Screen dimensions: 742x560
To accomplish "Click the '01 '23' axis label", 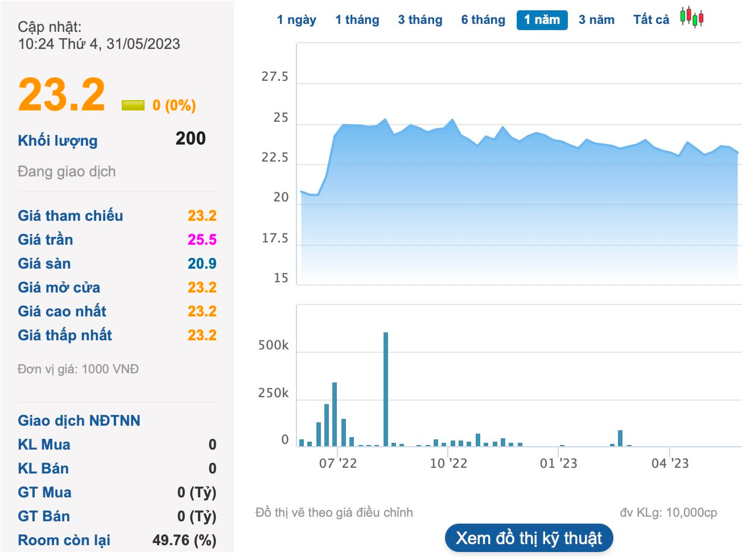I will (558, 463).
